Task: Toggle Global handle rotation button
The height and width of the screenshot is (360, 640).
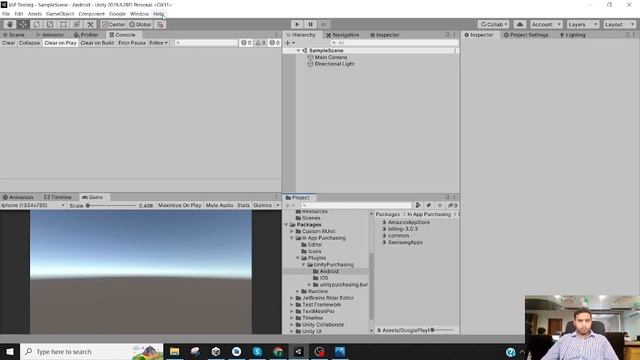Action: click(x=140, y=24)
